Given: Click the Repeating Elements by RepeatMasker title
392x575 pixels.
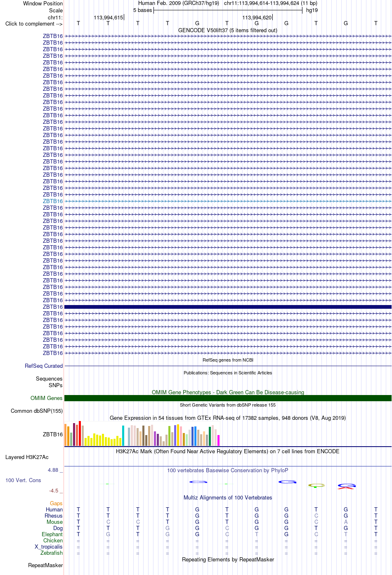Looking at the screenshot, I should (228, 559).
